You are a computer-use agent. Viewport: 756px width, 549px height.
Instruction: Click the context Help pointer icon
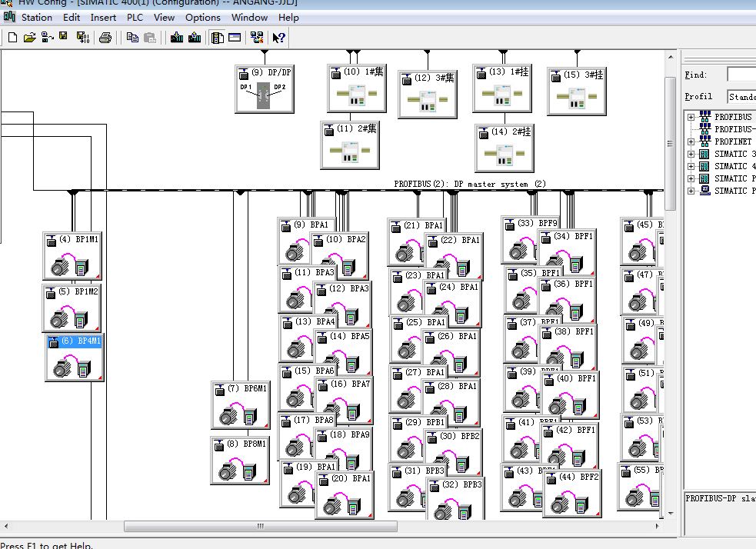278,38
